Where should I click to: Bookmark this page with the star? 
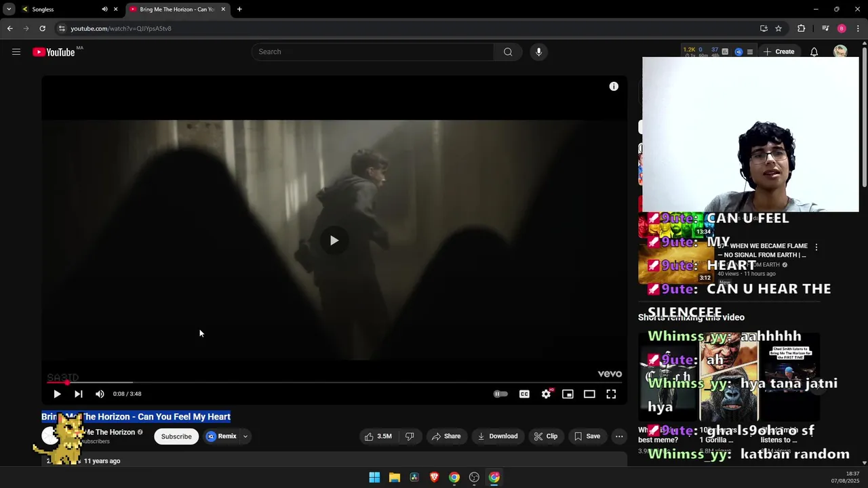778,28
